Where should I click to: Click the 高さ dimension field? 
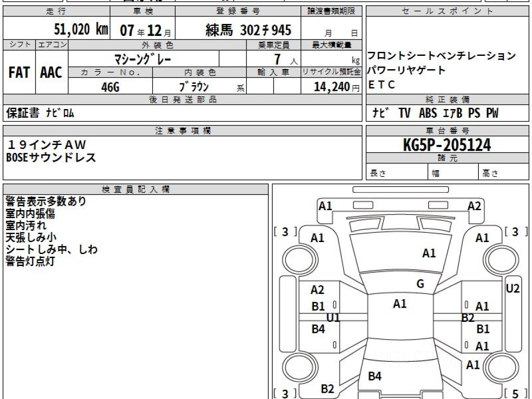pos(504,172)
